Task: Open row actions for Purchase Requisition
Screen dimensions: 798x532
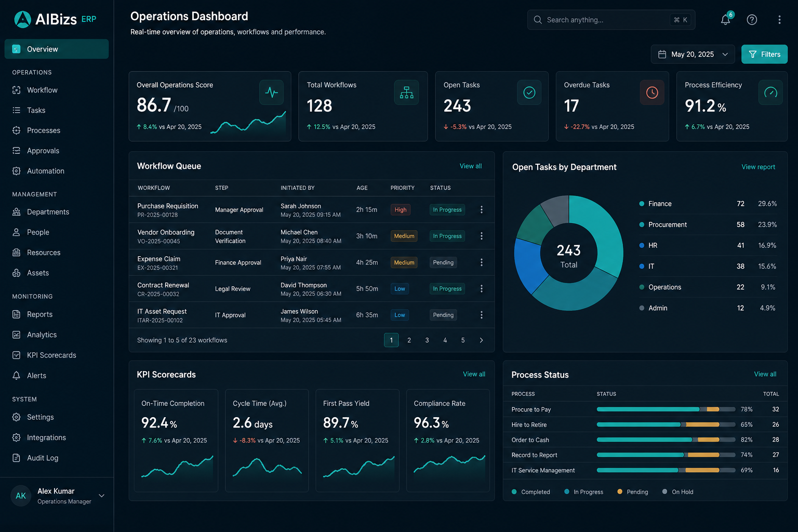Action: (x=482, y=209)
